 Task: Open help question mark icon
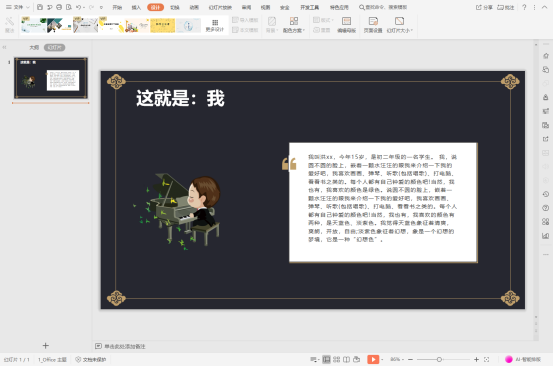(x=524, y=7)
